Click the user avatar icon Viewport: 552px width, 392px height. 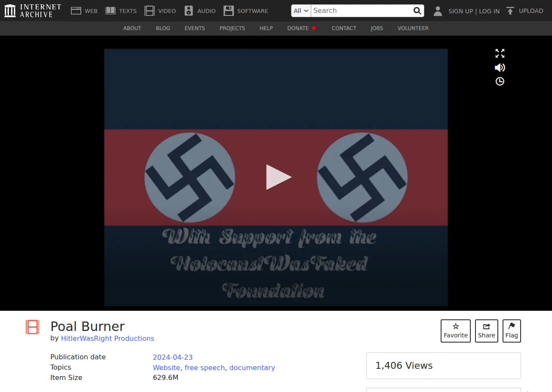click(x=438, y=11)
